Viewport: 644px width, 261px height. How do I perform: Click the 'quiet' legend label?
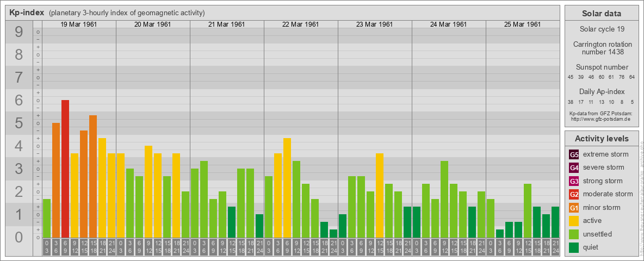point(592,247)
